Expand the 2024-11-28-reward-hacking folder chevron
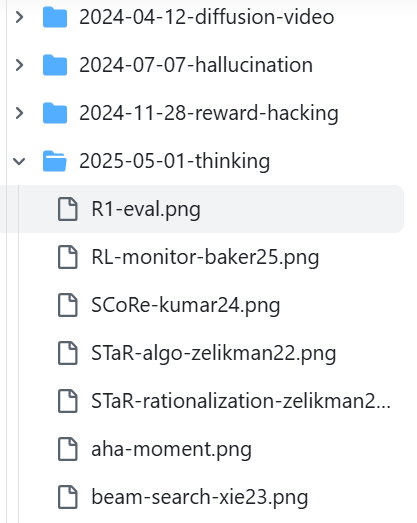 coord(19,113)
